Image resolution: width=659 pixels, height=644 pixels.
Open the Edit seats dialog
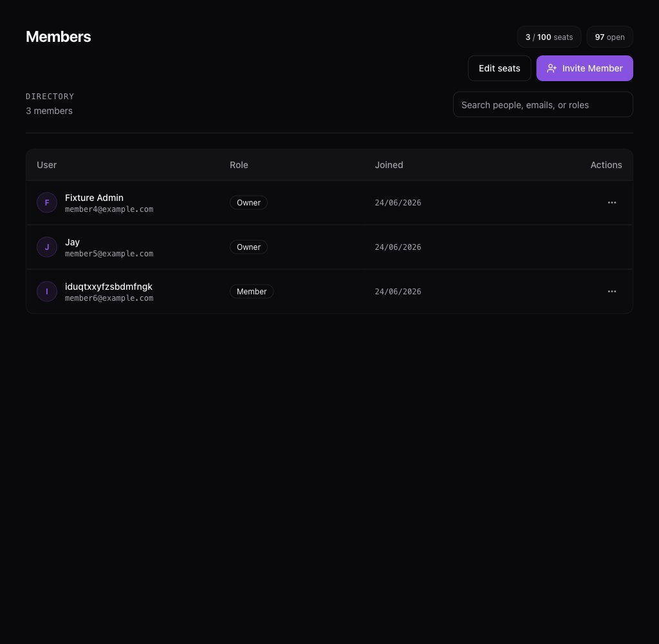(499, 68)
